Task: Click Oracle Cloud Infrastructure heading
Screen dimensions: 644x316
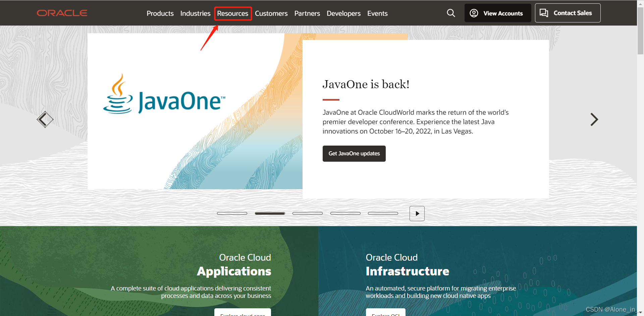Action: (407, 265)
